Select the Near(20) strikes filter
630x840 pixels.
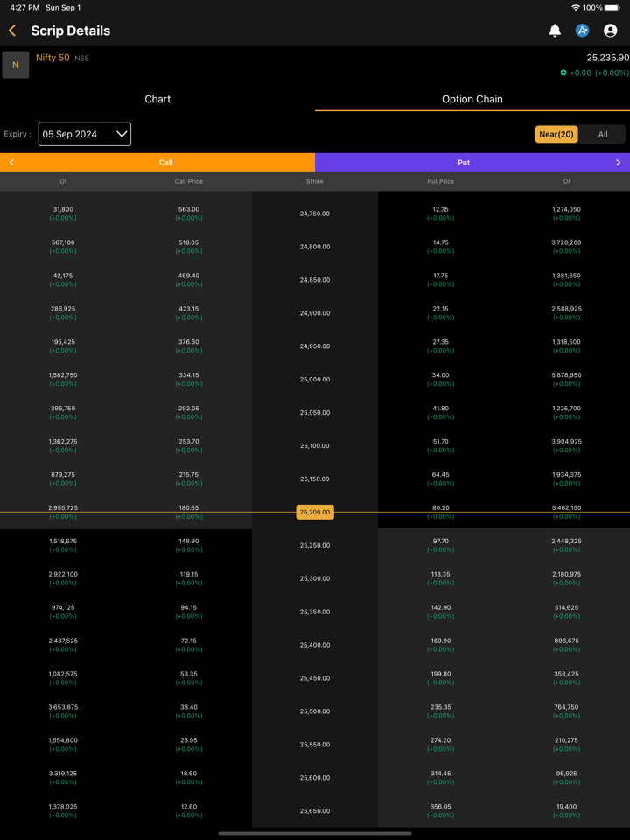point(556,134)
